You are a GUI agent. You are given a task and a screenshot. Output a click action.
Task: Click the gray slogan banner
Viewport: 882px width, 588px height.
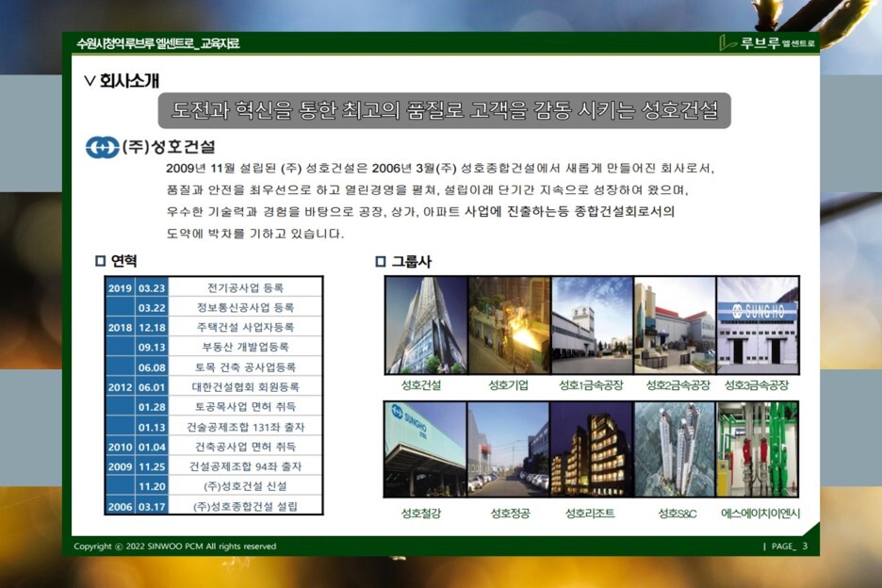[x=445, y=110]
